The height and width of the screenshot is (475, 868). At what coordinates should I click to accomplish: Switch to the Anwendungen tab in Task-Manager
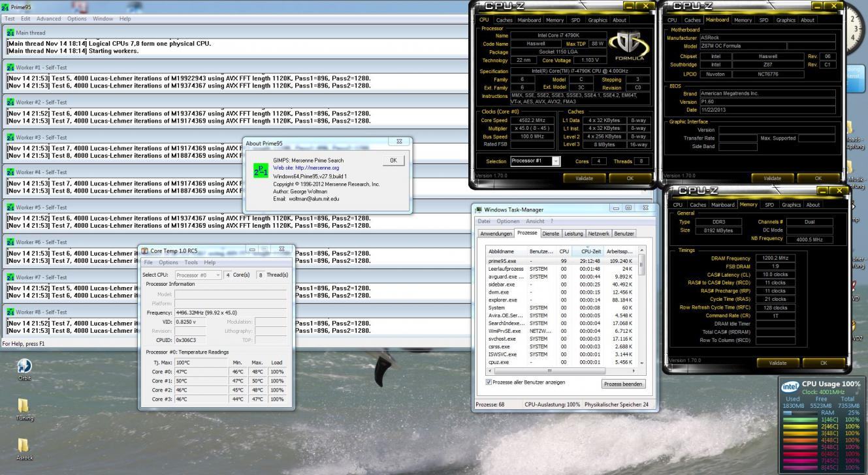tap(496, 233)
